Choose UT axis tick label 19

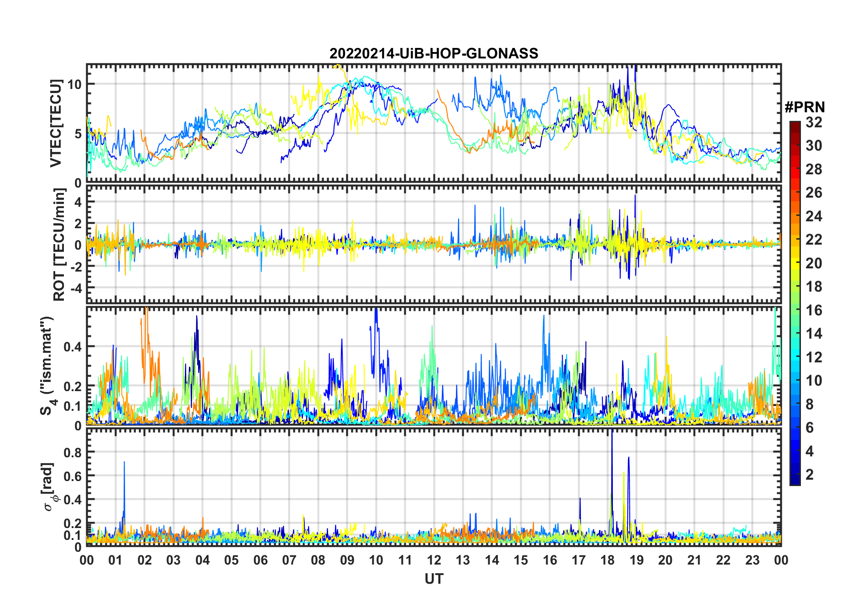pos(637,560)
